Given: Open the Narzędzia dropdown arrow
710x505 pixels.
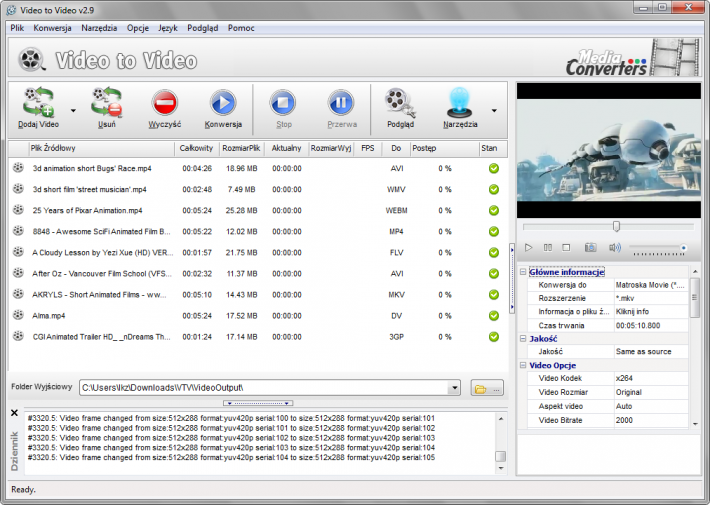Looking at the screenshot, I should pos(494,111).
